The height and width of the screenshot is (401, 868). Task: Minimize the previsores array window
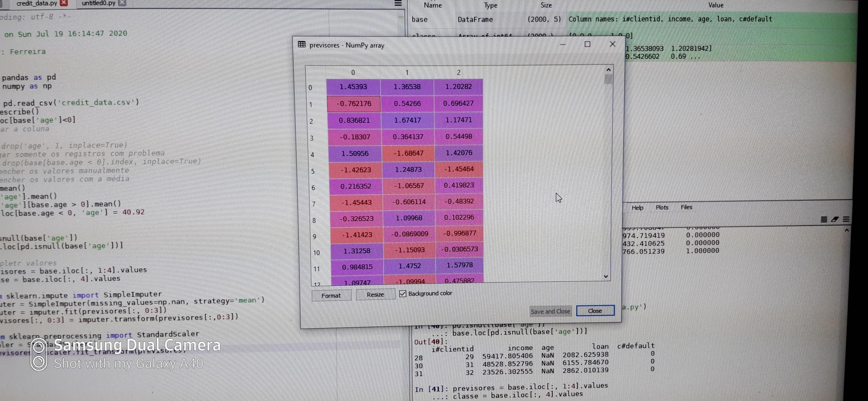(563, 44)
